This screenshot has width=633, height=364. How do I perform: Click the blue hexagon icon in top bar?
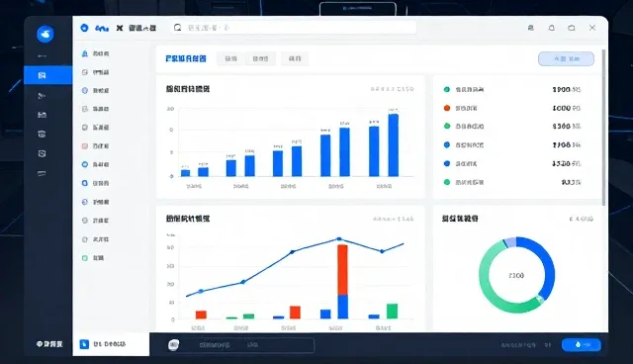[84, 28]
